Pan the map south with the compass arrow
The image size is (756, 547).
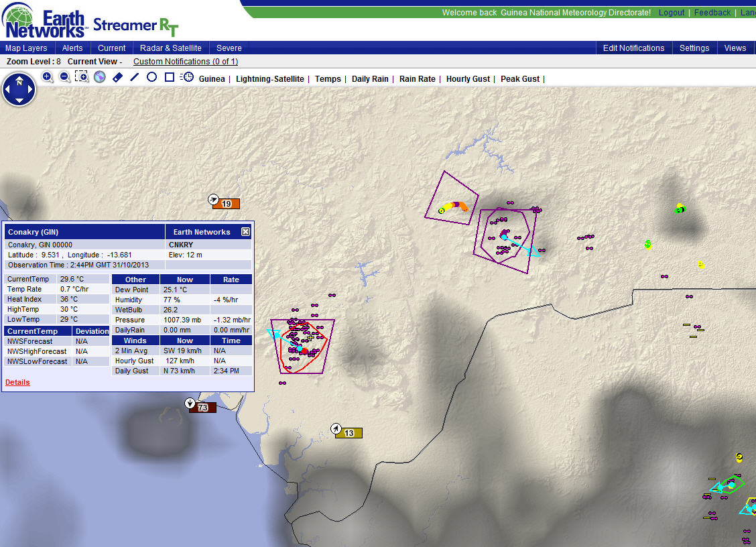point(19,100)
